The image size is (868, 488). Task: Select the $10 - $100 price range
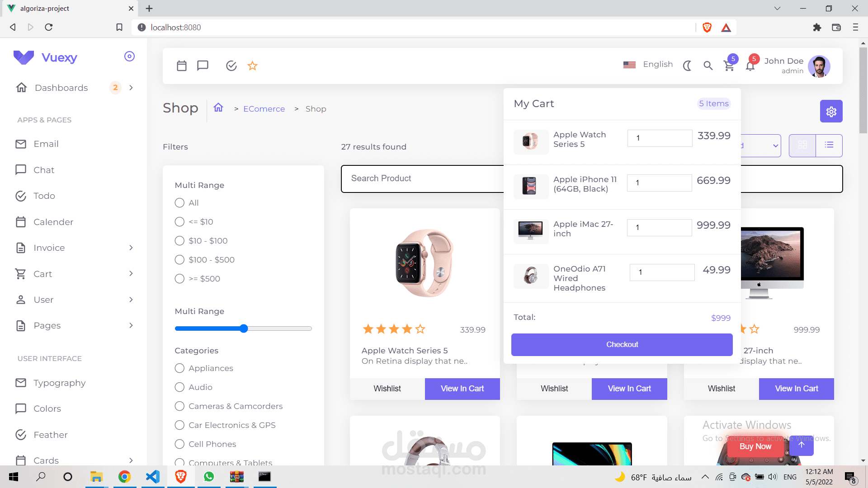[x=180, y=241]
